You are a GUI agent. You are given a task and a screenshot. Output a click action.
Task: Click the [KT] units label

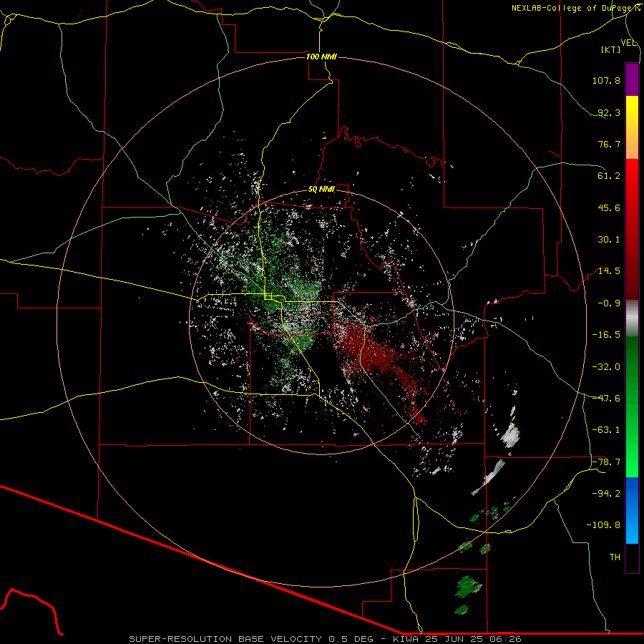pos(611,49)
